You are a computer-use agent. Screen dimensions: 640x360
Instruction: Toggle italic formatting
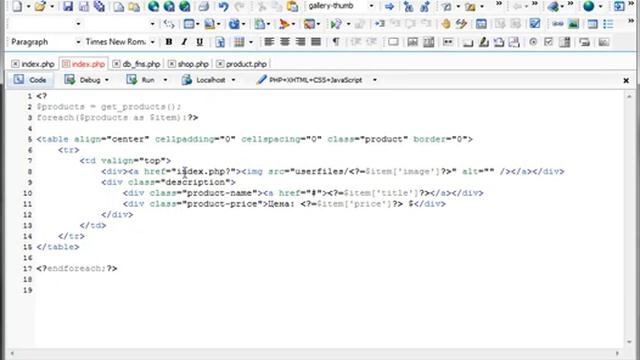[x=184, y=42]
